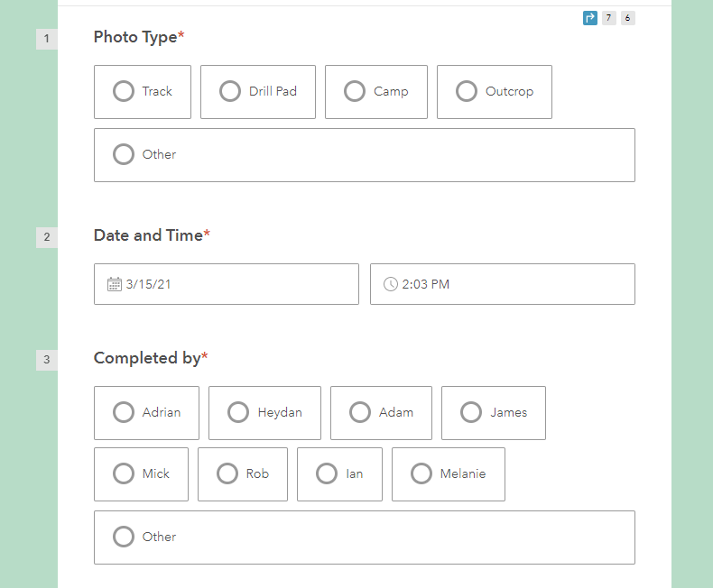Select the Track photo type
This screenshot has height=588, width=713.
click(x=143, y=92)
